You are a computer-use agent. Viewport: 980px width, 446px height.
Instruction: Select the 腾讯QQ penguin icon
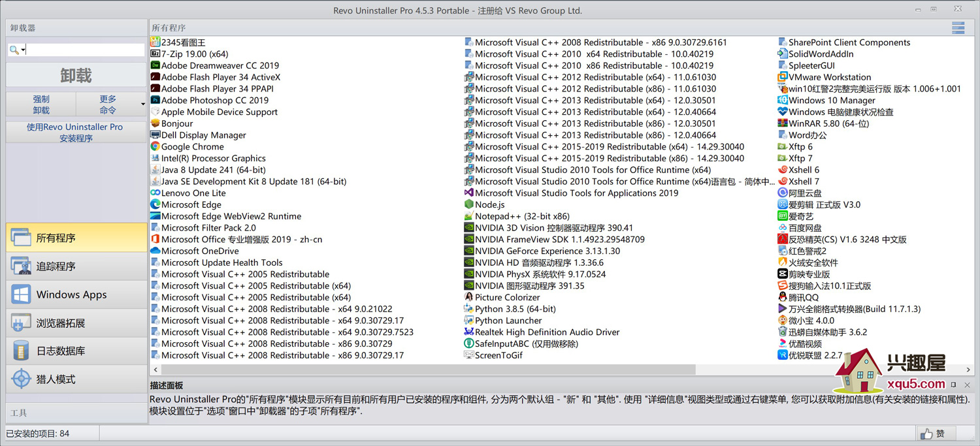tap(783, 297)
